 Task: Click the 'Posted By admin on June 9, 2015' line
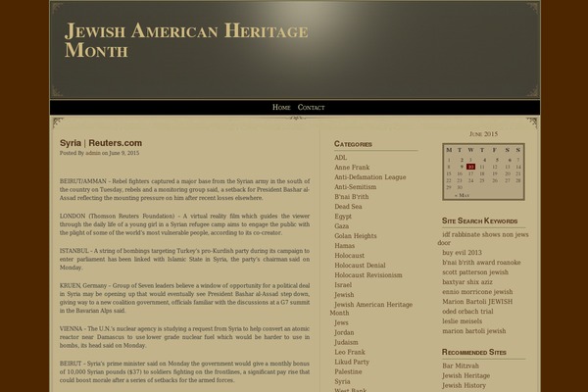[99, 153]
